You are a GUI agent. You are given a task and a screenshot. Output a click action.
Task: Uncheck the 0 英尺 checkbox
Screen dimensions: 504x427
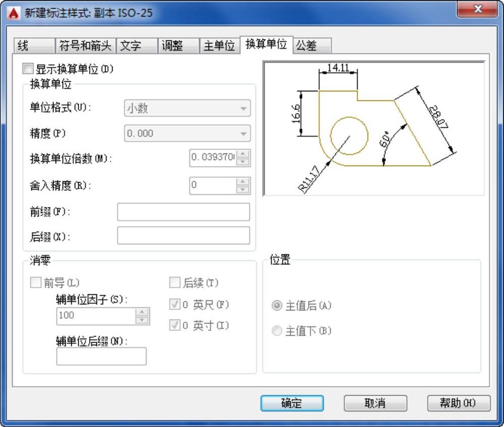coord(174,305)
